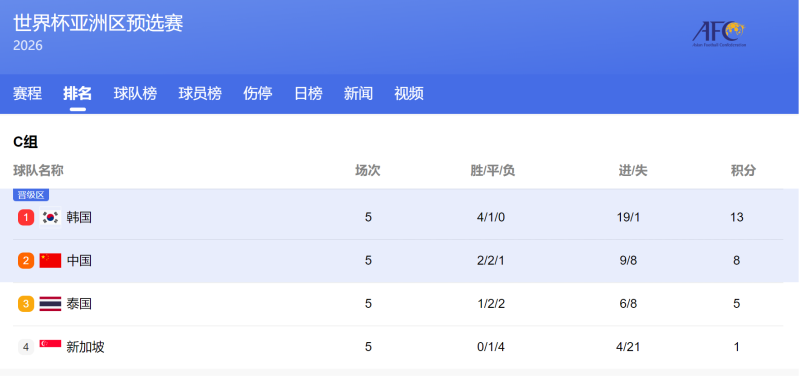Click the yellow rank 3 badge
The width and height of the screenshot is (800, 379).
point(26,304)
